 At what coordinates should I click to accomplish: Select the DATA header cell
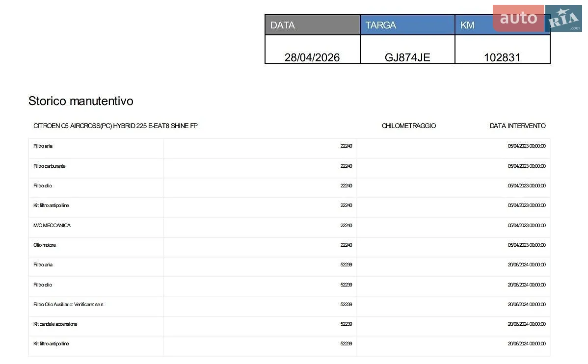312,25
